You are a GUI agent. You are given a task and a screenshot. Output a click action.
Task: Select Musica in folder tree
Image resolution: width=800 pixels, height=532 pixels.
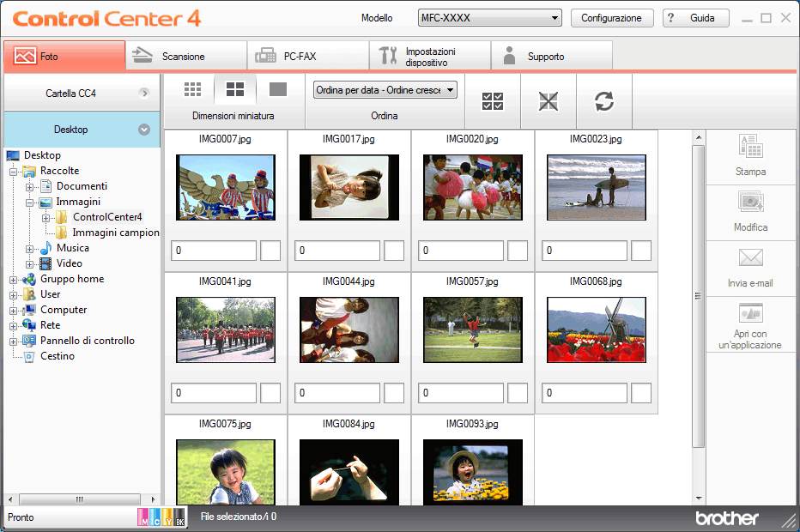tap(73, 248)
